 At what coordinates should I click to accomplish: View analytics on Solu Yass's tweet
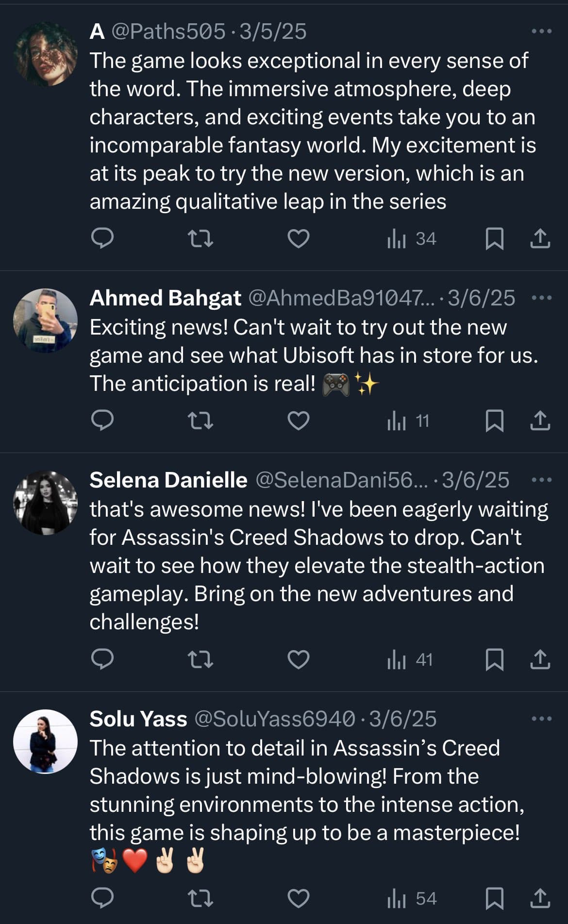coord(412,898)
